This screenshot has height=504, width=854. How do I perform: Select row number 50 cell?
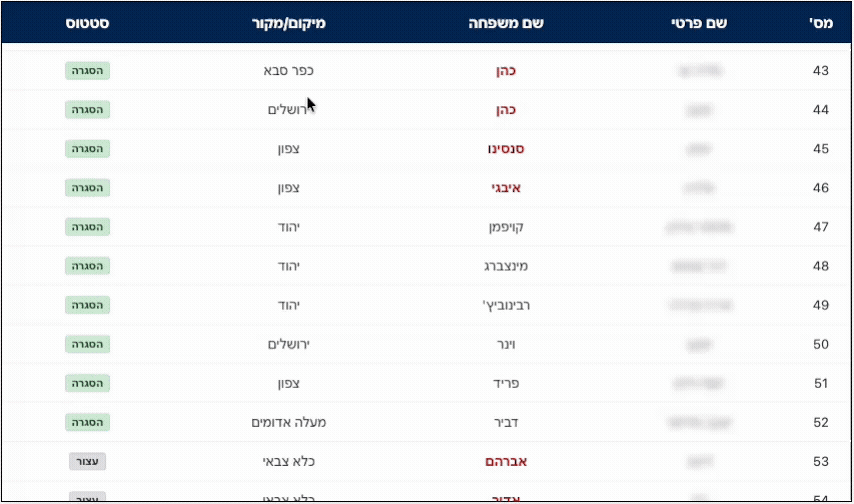[x=820, y=345]
